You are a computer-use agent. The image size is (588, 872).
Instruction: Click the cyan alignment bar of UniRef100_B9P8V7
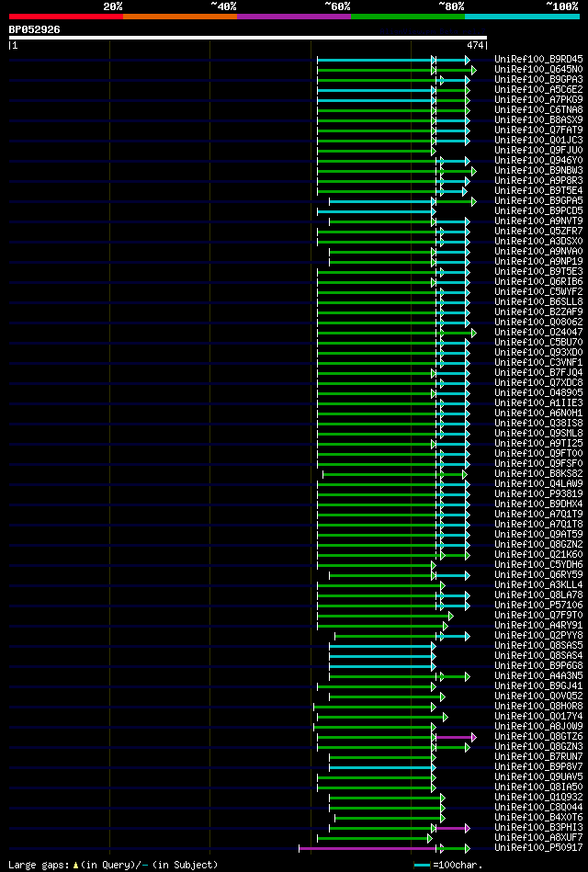pos(381,767)
